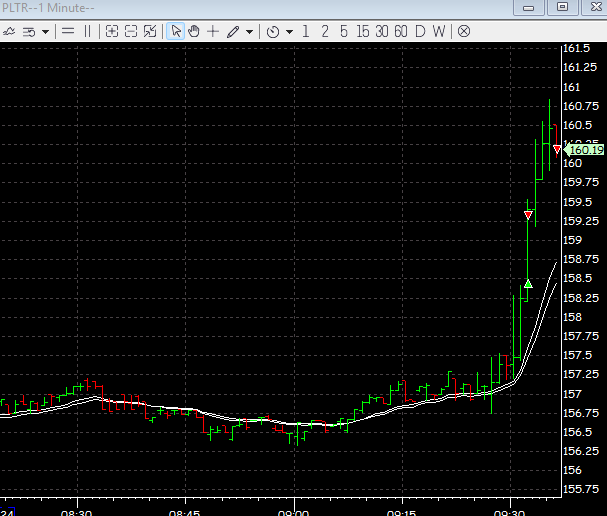
Task: Switch to the 5 minute interval
Action: [x=344, y=31]
